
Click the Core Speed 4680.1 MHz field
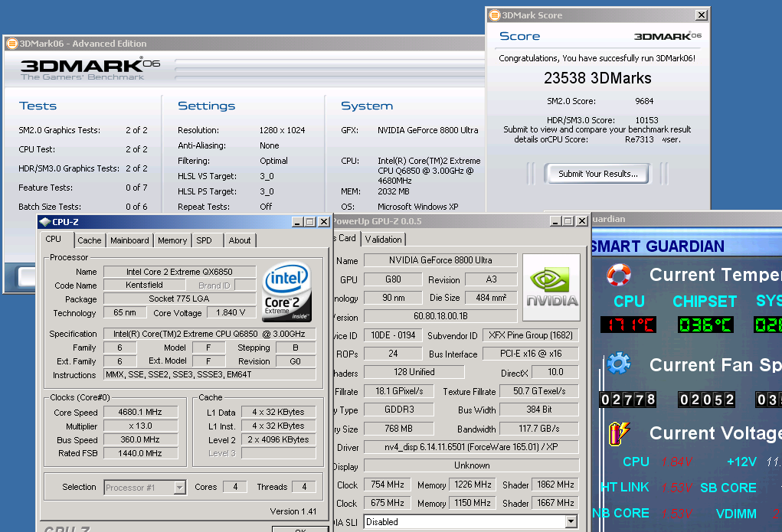point(140,413)
